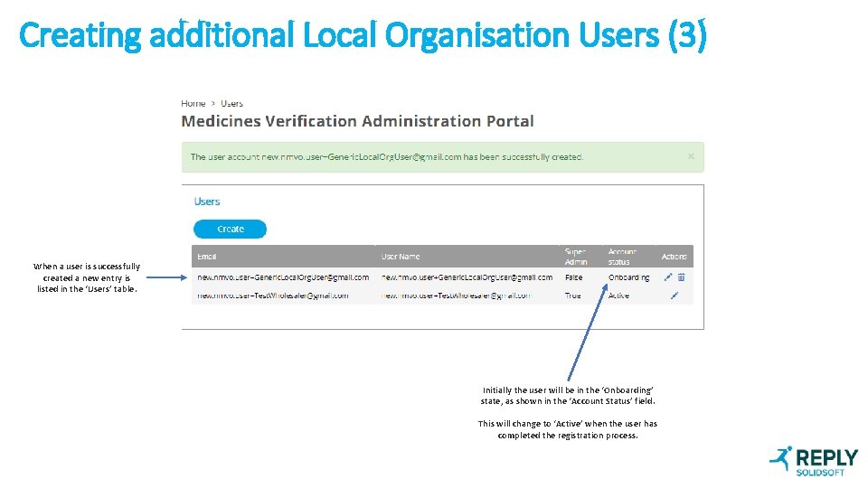Delete the GenericLocalOrgUser account with trash icon

tap(682, 277)
